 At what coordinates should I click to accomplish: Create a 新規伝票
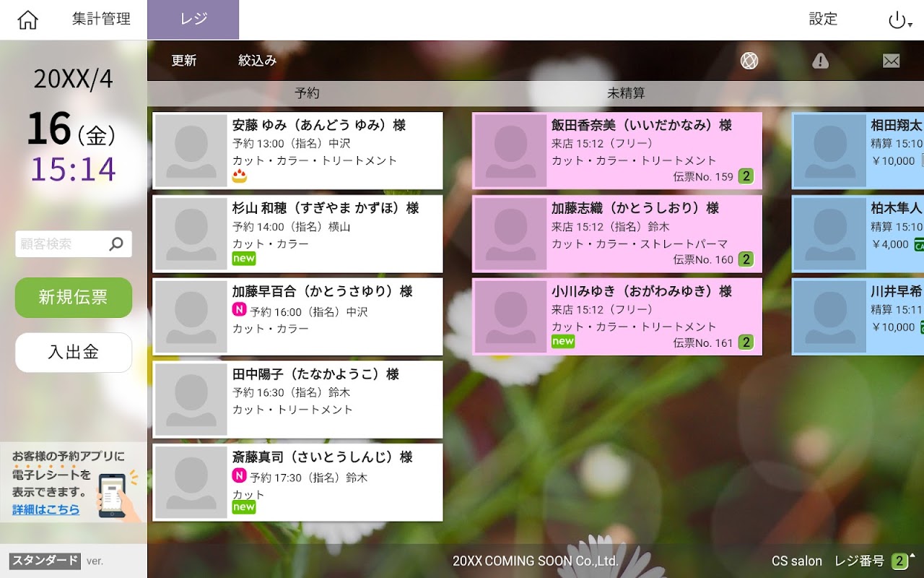pos(74,297)
